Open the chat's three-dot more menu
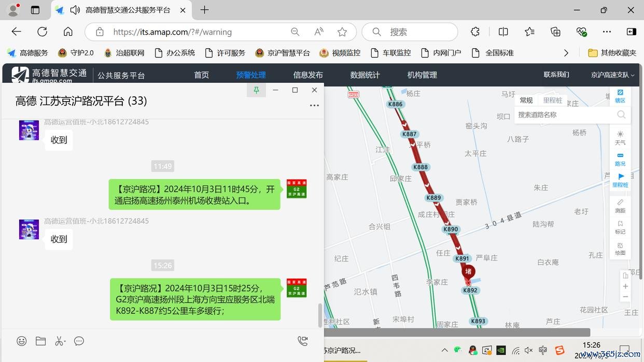Viewport: 644px width, 362px height. click(314, 105)
